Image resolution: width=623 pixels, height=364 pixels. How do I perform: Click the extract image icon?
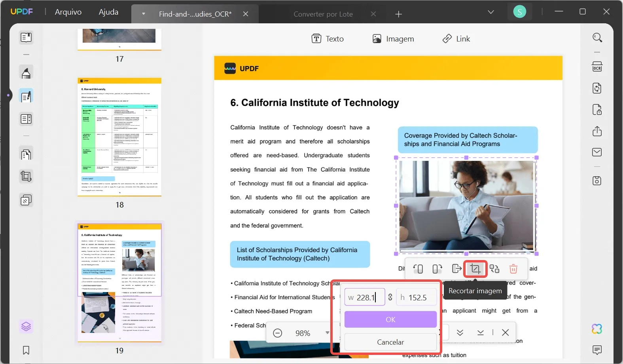[456, 269]
